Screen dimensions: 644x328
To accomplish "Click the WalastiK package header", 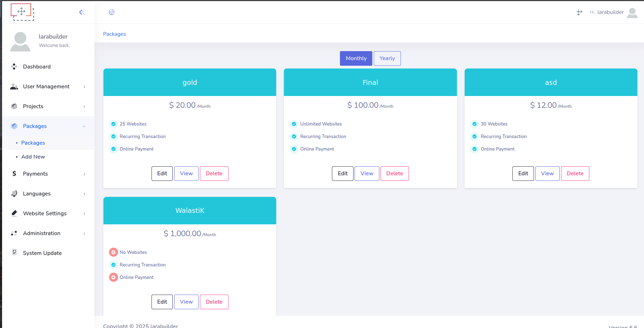I will (x=190, y=211).
